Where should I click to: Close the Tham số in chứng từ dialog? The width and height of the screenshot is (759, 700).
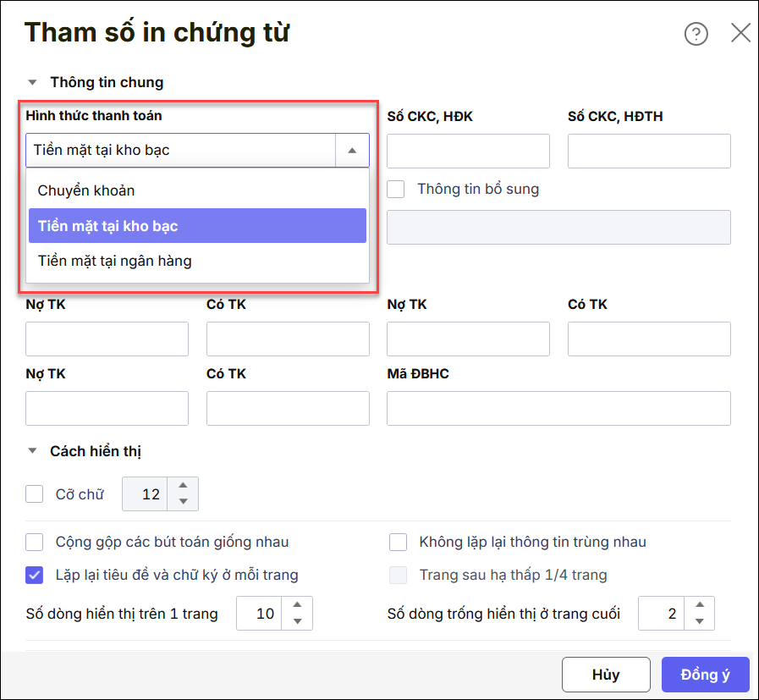(740, 33)
